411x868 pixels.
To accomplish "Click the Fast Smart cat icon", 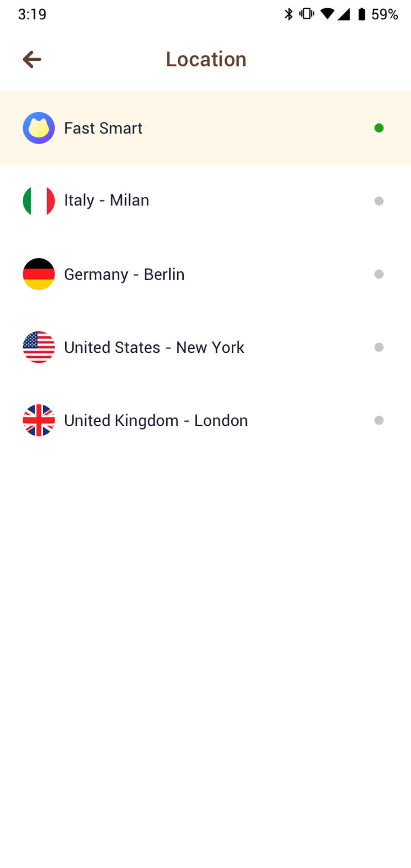I will tap(39, 128).
